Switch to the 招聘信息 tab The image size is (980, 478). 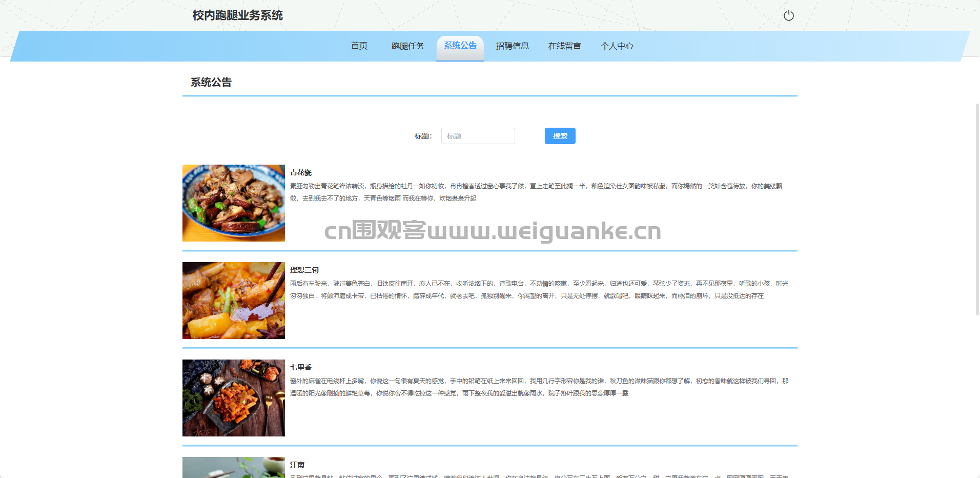click(512, 46)
